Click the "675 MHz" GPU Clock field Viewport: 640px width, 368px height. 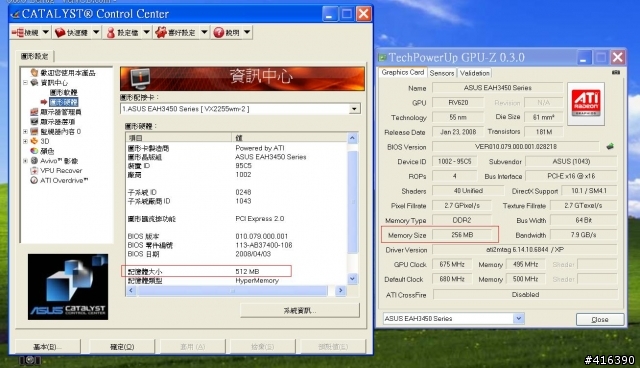coord(452,264)
